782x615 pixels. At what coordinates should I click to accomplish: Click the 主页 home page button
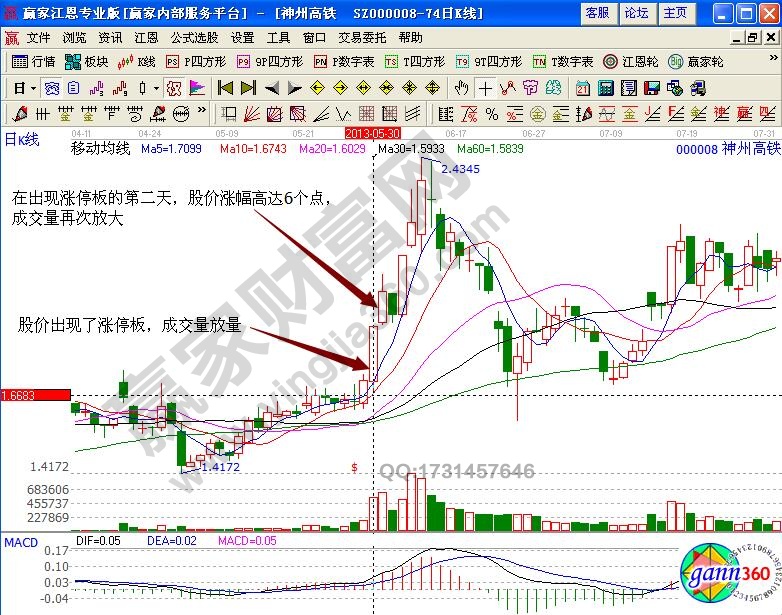click(676, 13)
